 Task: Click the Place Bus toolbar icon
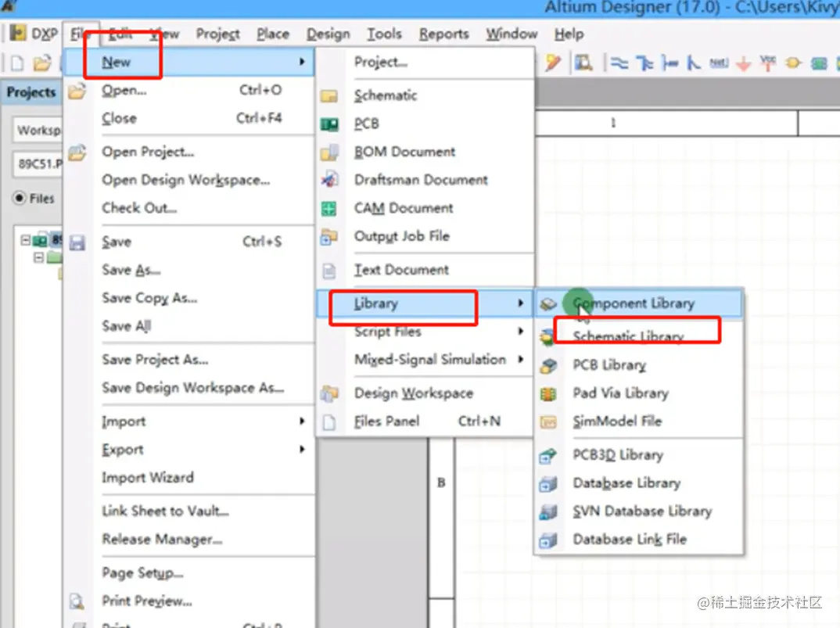[644, 63]
